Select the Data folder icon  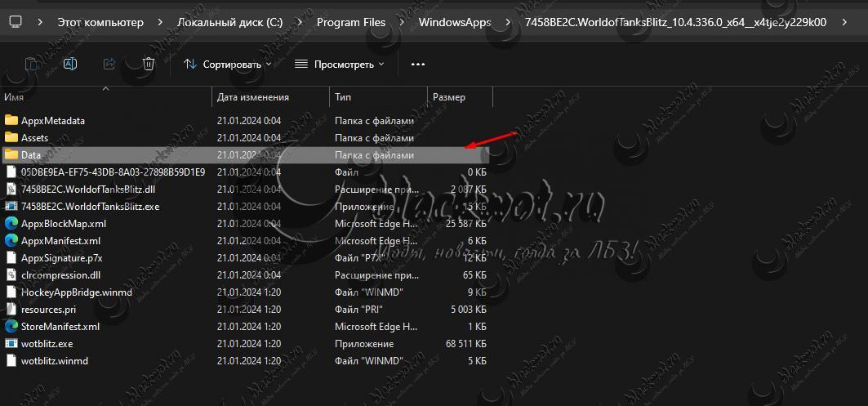[x=11, y=155]
